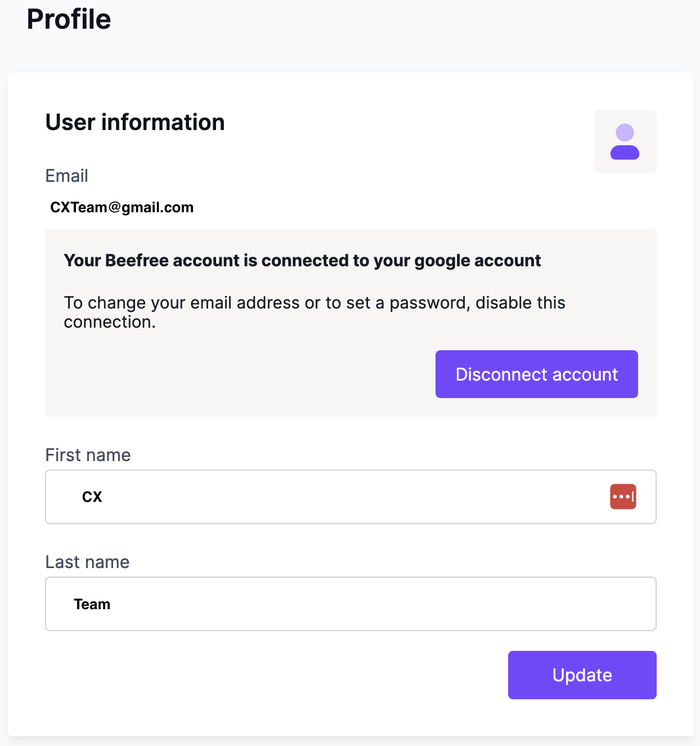Click the word connection in the notice text

[110, 322]
